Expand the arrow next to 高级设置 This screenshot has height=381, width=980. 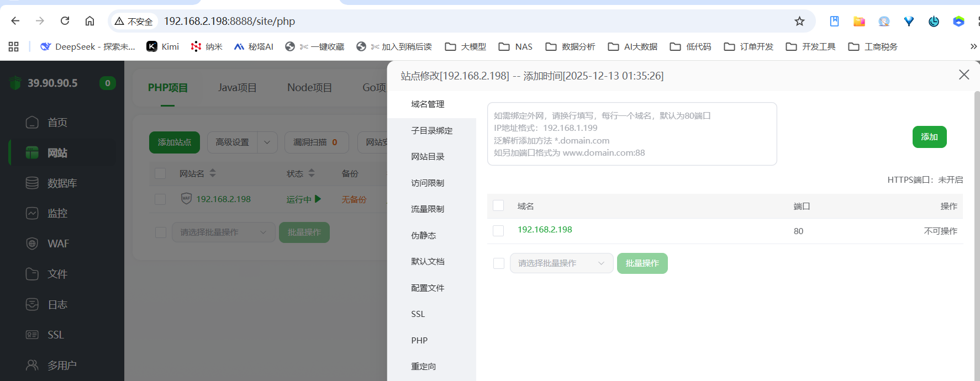point(267,142)
